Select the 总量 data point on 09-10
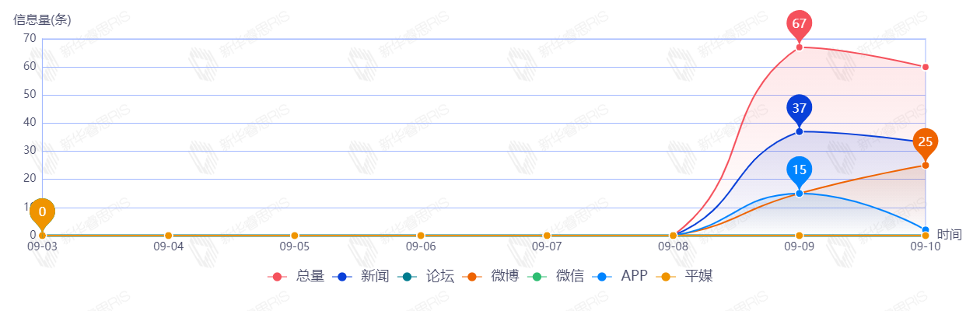Viewport: 980px width, 311px height. coord(925,67)
